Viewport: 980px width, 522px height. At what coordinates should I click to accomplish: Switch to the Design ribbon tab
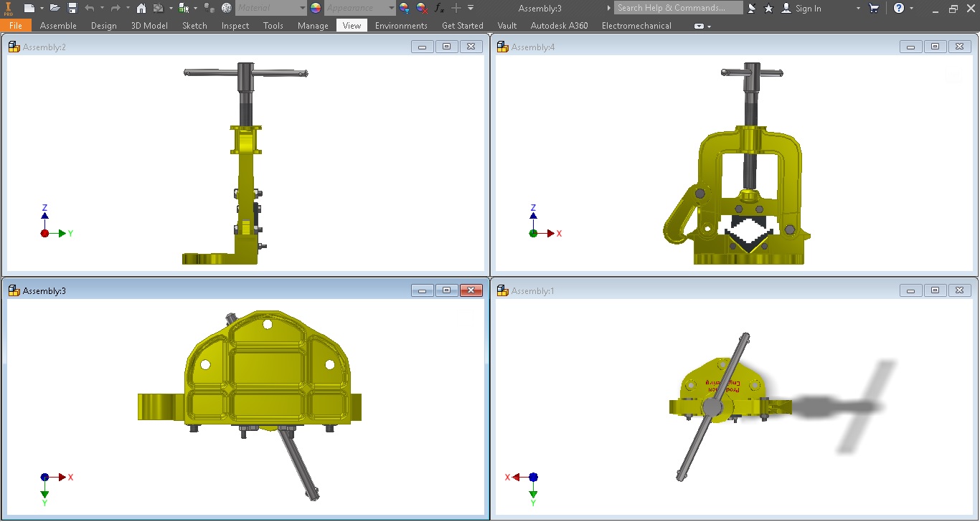click(104, 25)
